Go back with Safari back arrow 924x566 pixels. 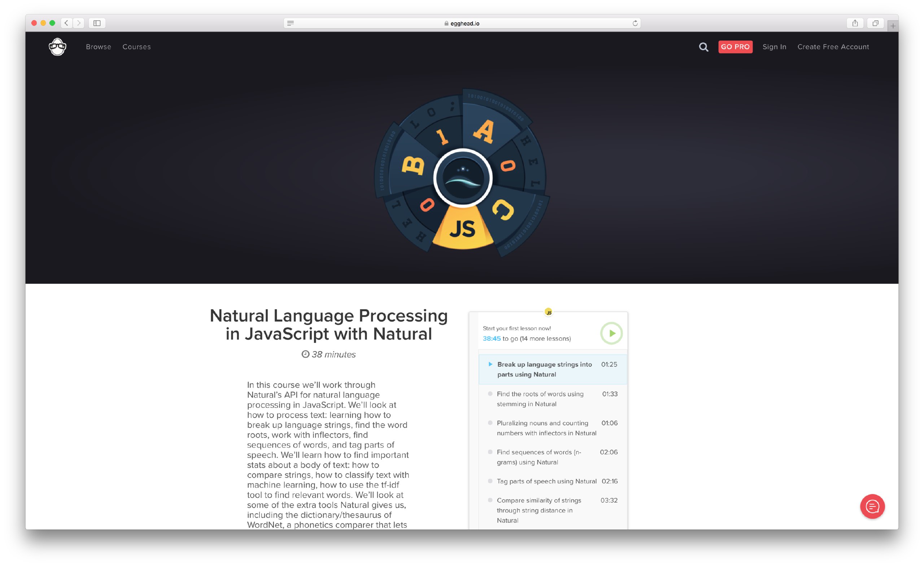click(x=66, y=23)
